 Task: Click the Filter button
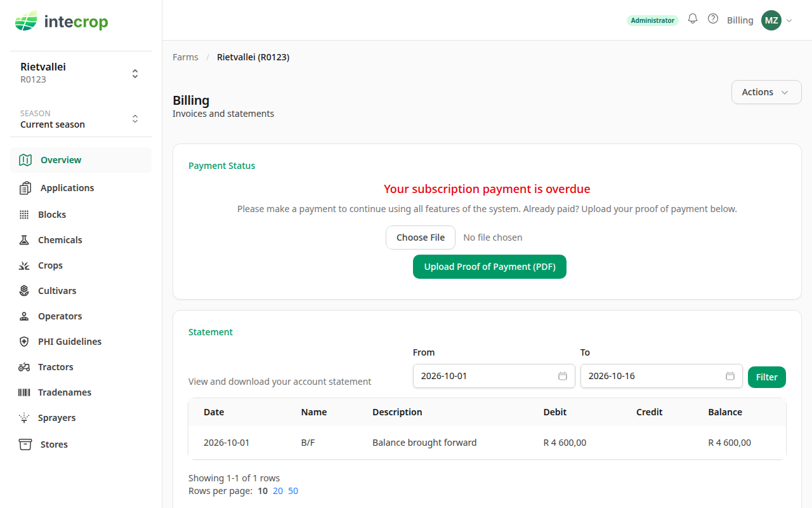point(766,377)
